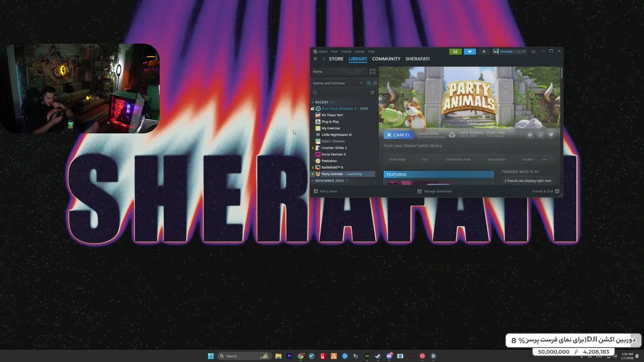Switch to the COMMUNITY tab

(x=386, y=59)
